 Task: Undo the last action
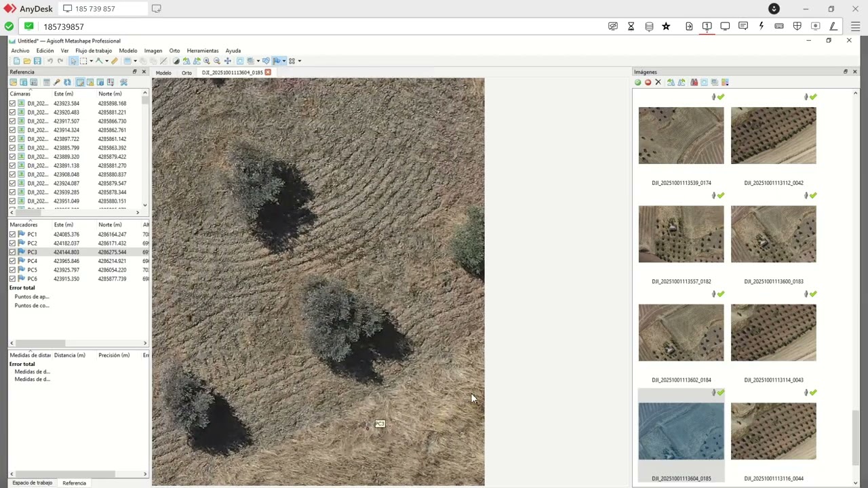50,61
